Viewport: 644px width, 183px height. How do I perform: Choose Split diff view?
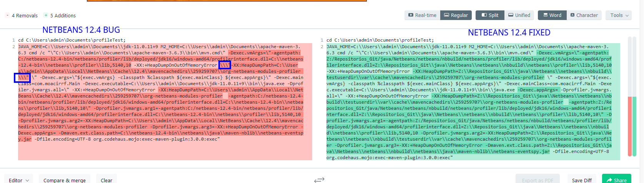point(490,15)
